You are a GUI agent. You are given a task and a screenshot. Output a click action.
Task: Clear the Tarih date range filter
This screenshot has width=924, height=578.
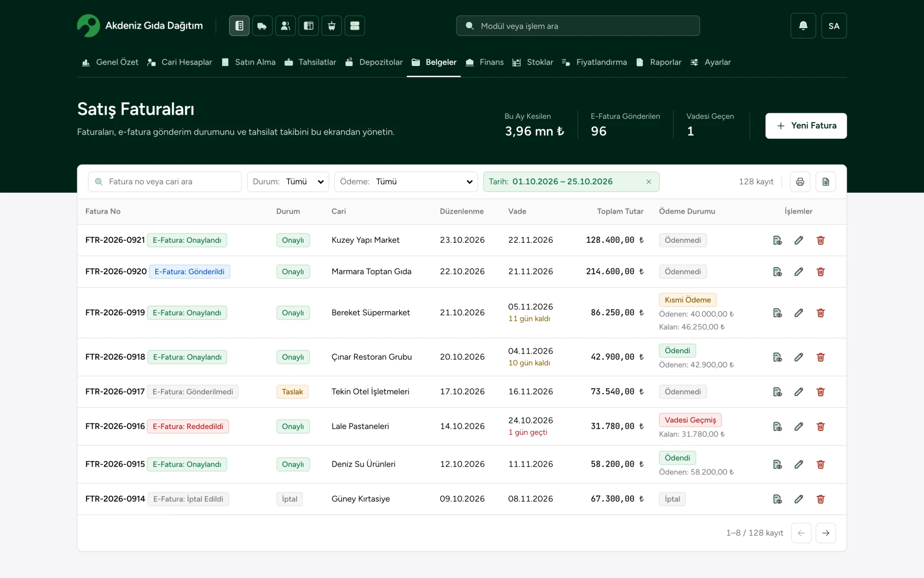tap(649, 182)
